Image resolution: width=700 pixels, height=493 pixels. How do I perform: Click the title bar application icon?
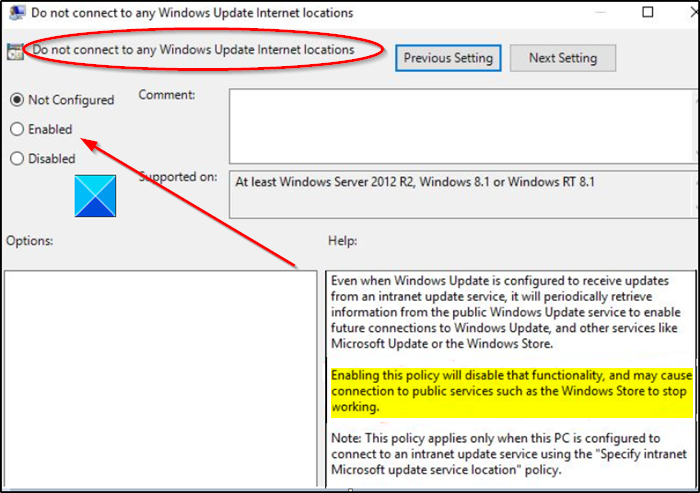pyautogui.click(x=17, y=13)
